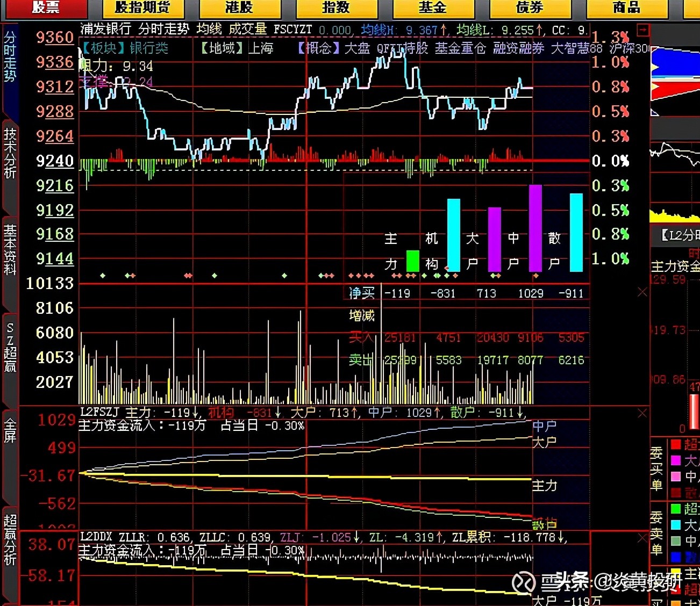Viewport: 700px width, 606px height.
Task: Open 超赢分析 from the left sidebar
Action: click(10, 539)
